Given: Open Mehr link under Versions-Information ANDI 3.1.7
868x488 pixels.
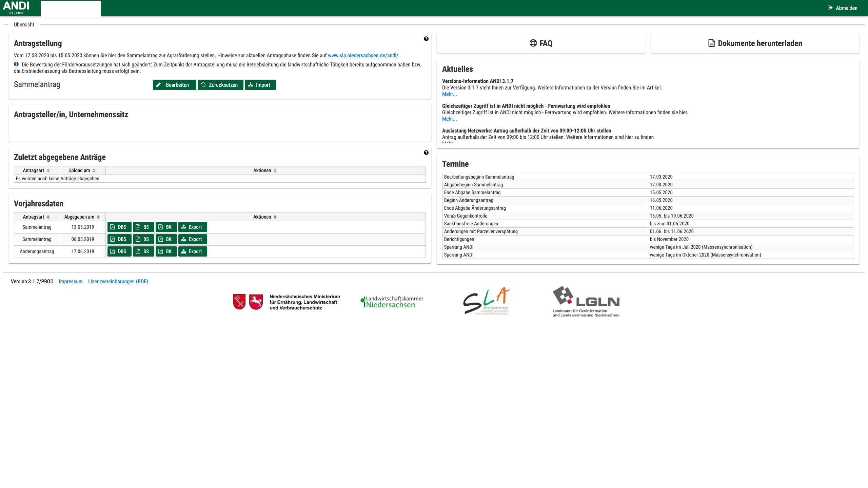Looking at the screenshot, I should (x=449, y=94).
